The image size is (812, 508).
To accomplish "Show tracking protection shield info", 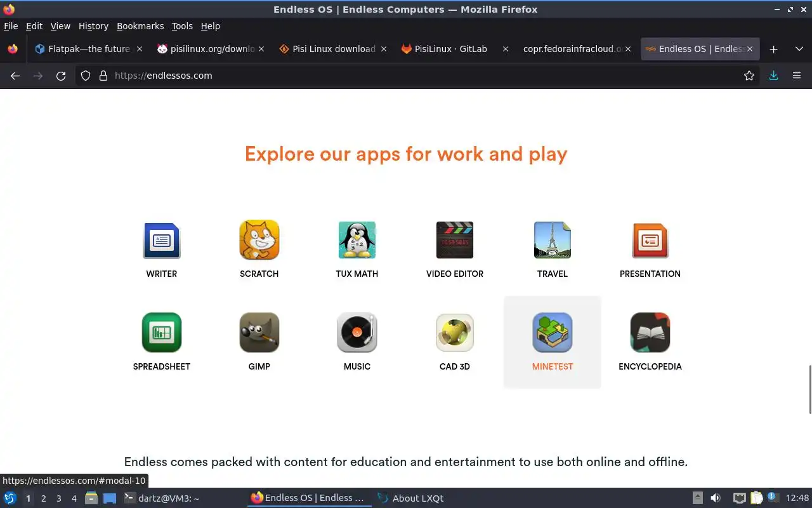I will (x=86, y=76).
